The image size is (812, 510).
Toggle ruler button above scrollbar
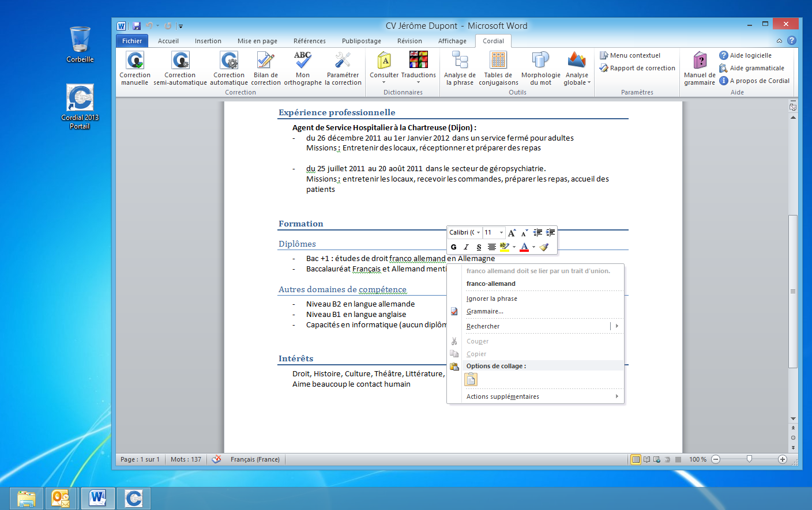click(793, 107)
